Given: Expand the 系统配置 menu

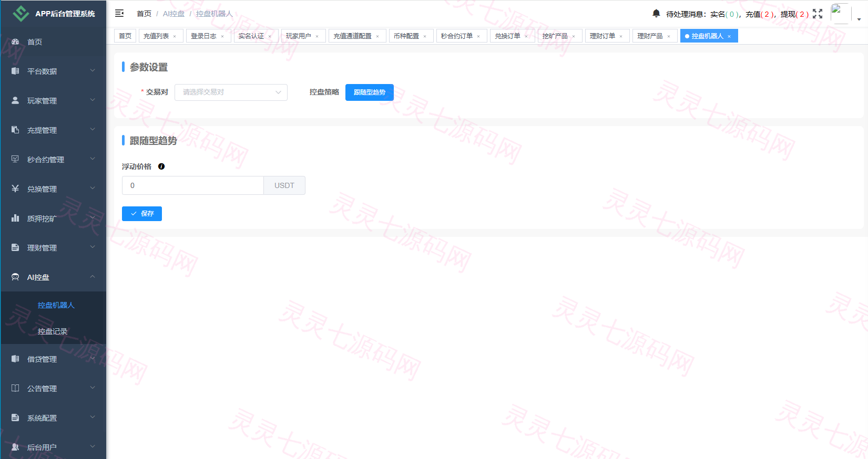Looking at the screenshot, I should point(53,418).
